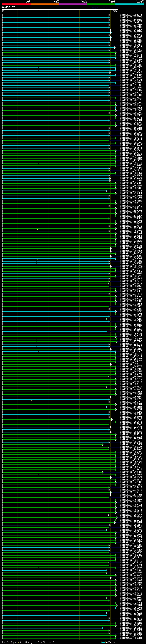Open hit UniRef100_C4WKR8
Screen dimensions: 146x644
coord(131,196)
